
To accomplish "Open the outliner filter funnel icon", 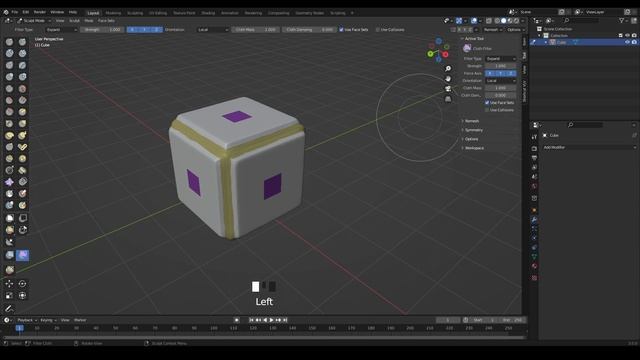I will (621, 20).
